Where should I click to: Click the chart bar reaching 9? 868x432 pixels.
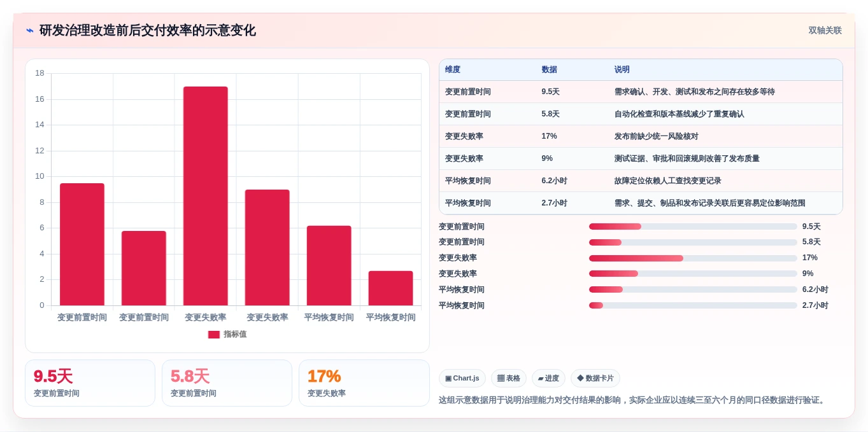[267, 247]
